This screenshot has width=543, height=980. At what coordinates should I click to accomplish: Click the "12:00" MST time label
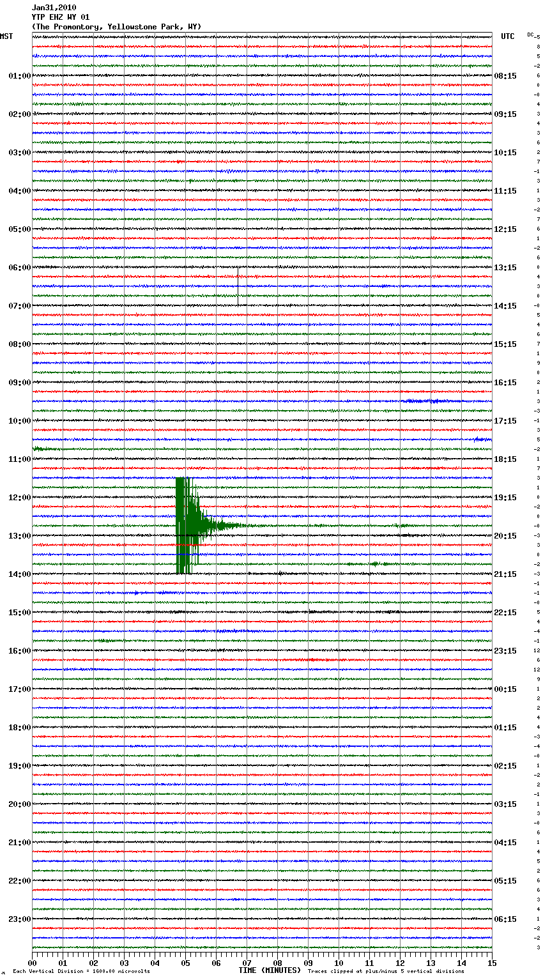(20, 498)
